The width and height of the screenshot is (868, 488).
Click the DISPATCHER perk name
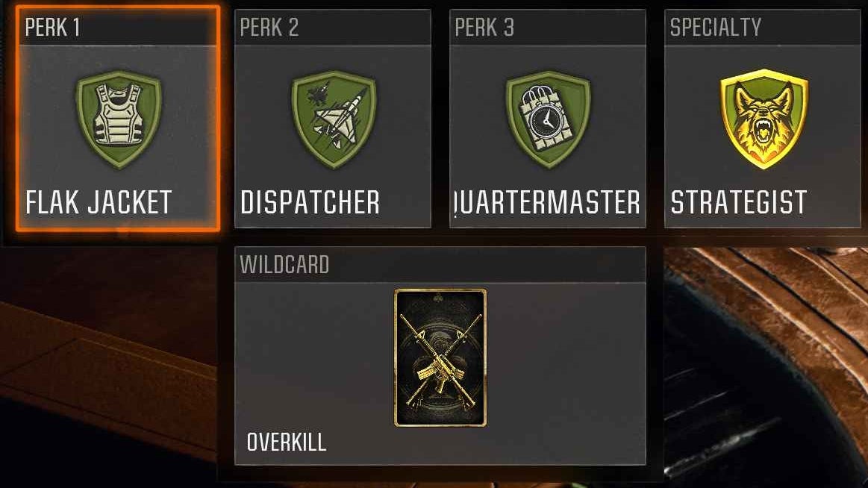pos(310,202)
